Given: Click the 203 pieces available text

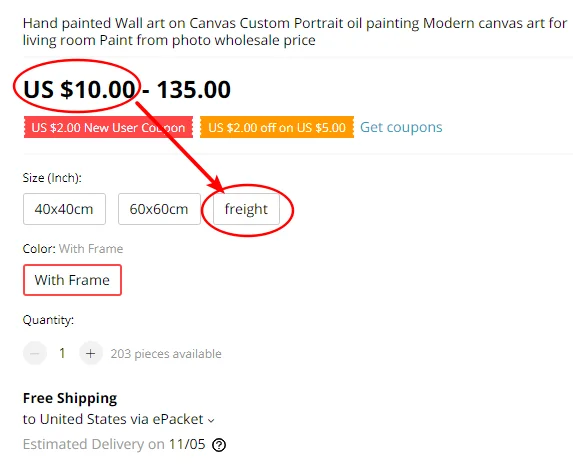Looking at the screenshot, I should point(166,354).
